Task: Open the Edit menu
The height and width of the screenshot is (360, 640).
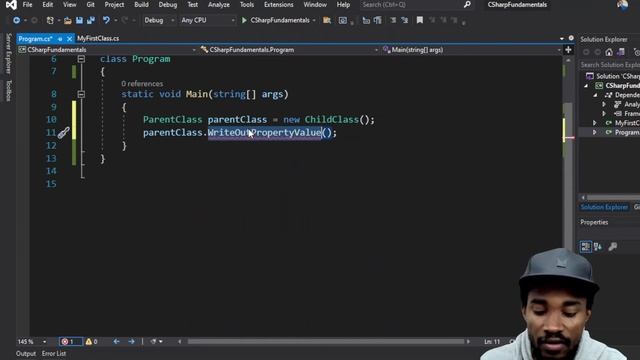Action: (x=48, y=4)
